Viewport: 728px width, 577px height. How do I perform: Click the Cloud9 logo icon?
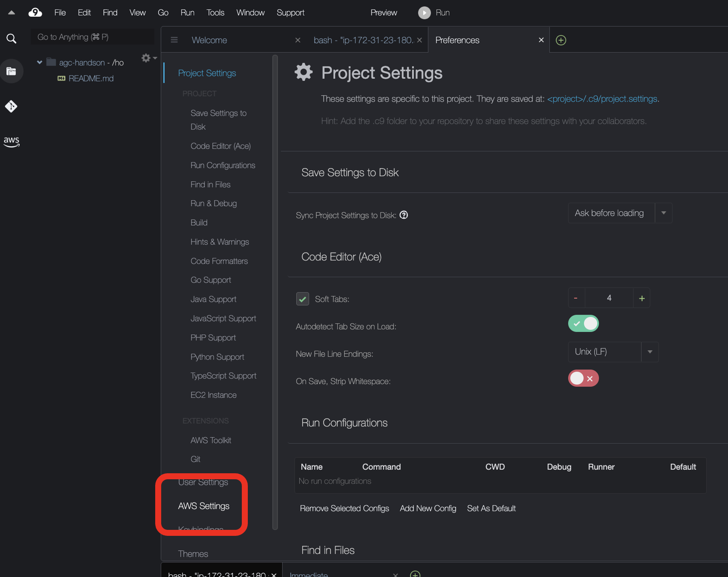tap(35, 12)
